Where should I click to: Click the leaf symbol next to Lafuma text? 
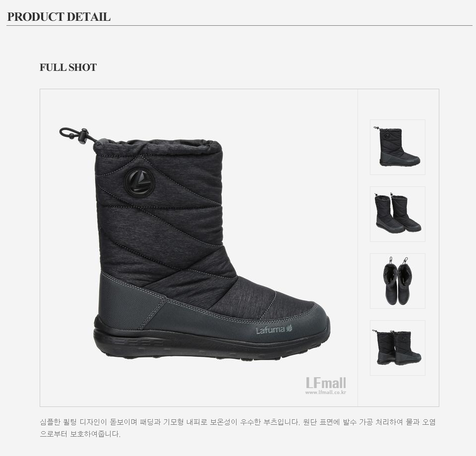pyautogui.click(x=289, y=328)
